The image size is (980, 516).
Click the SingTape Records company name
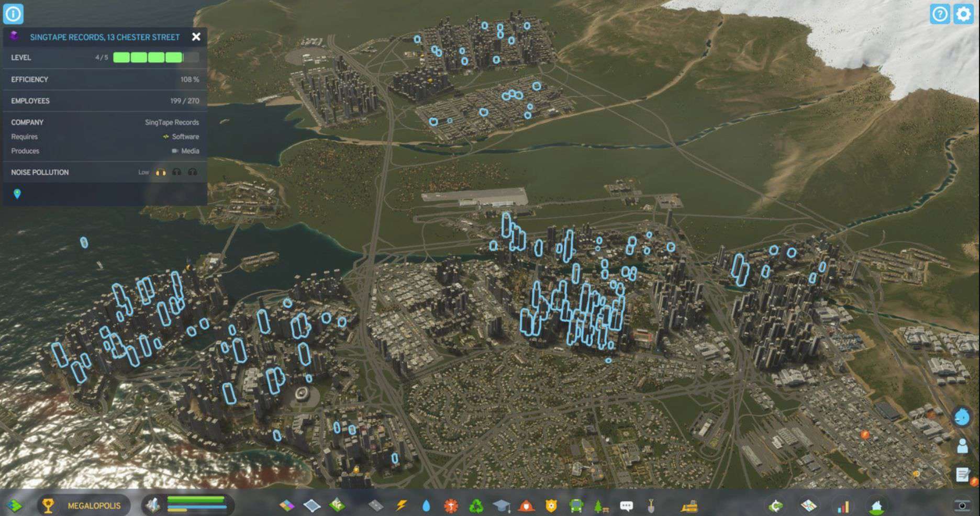172,122
